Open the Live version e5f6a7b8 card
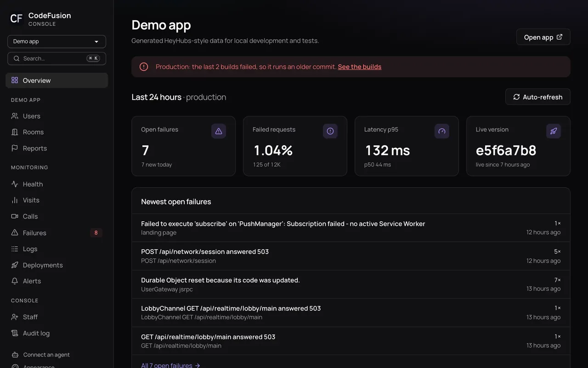This screenshot has width=588, height=368. pyautogui.click(x=518, y=146)
